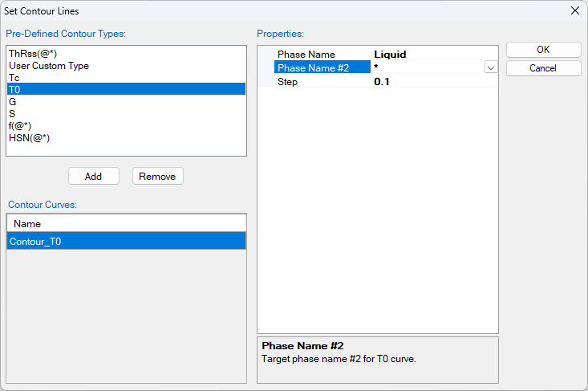Select HSN(@*) contour type

(29, 138)
